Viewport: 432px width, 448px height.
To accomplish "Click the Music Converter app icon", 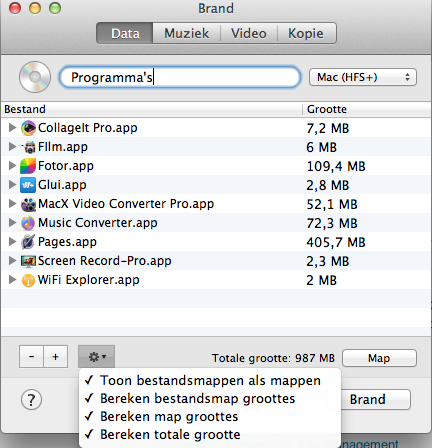I will [28, 223].
